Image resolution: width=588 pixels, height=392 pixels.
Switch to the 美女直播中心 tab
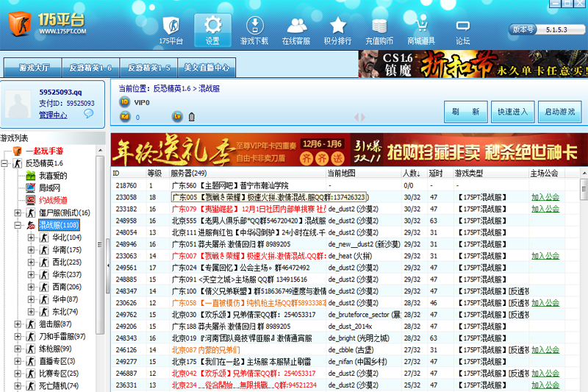tap(207, 68)
